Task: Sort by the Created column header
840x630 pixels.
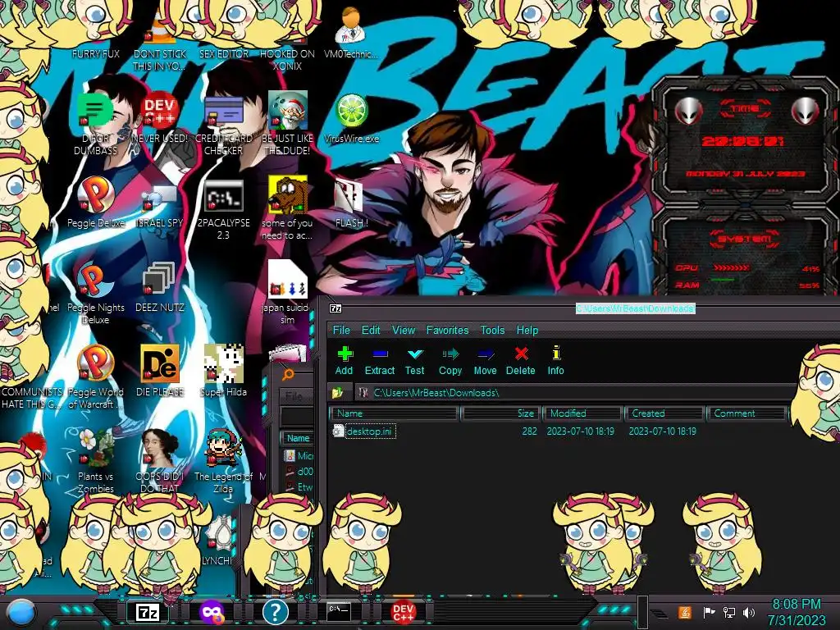Action: (x=664, y=413)
